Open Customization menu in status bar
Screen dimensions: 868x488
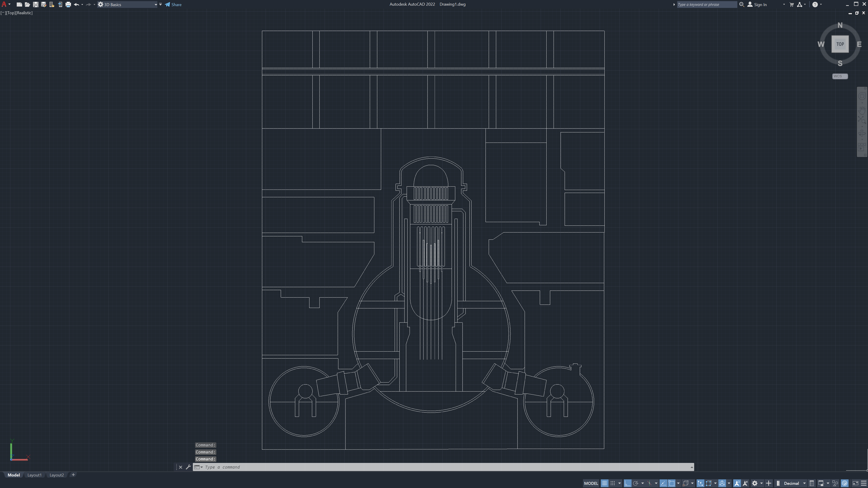click(863, 483)
